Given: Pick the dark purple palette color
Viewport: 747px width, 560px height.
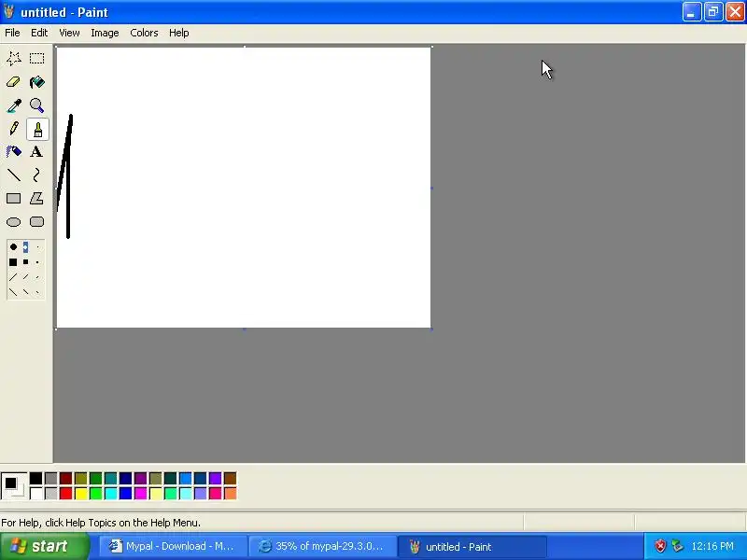Looking at the screenshot, I should [x=141, y=478].
